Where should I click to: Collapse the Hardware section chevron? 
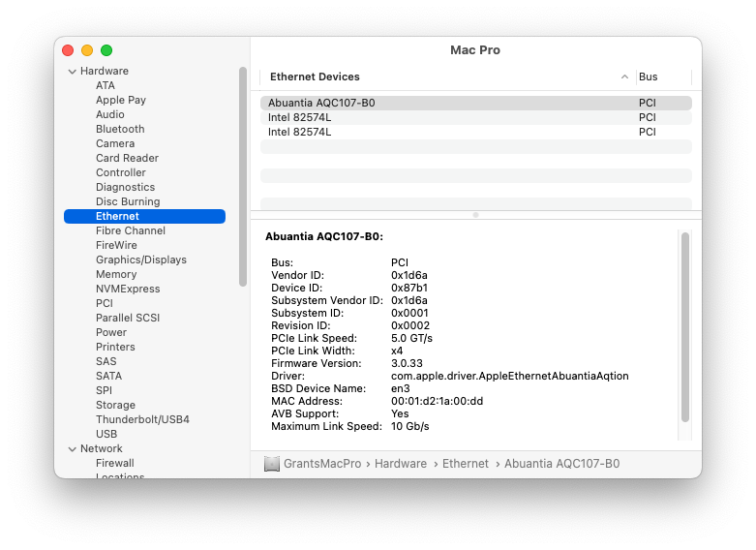click(x=73, y=72)
